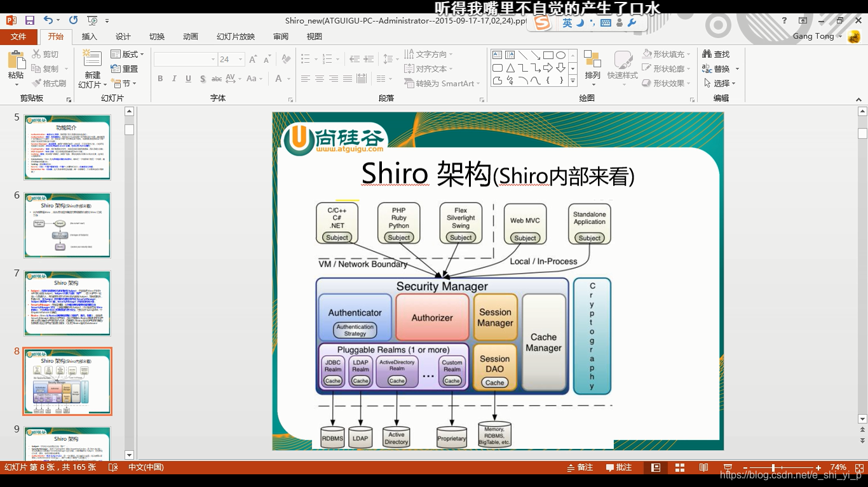The height and width of the screenshot is (487, 868).
Task: Adjust the zoom slider in status bar
Action: coord(773,467)
